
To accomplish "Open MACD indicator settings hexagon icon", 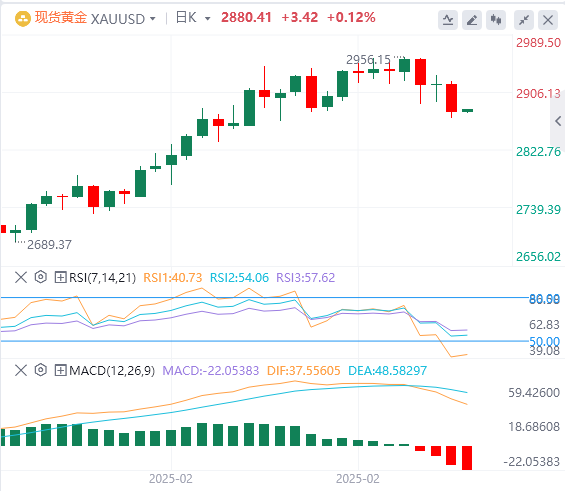I will [x=41, y=370].
